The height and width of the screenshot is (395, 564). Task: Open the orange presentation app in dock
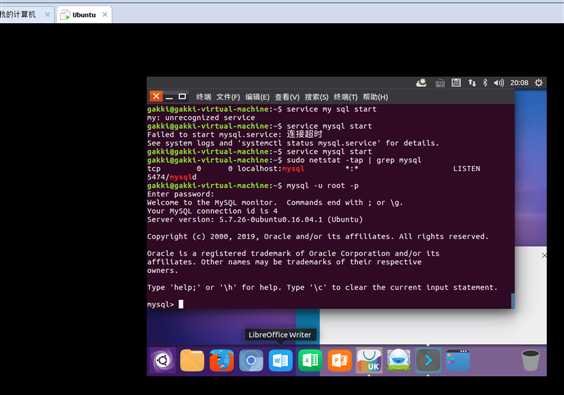pos(340,360)
